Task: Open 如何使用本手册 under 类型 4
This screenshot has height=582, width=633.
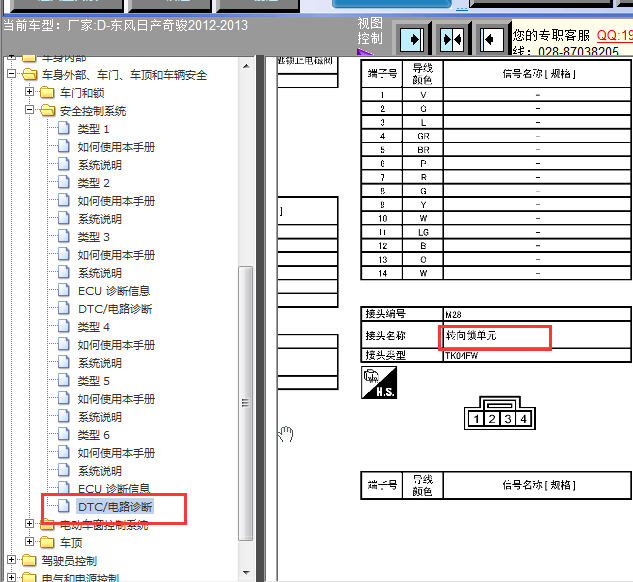Action: tap(116, 345)
